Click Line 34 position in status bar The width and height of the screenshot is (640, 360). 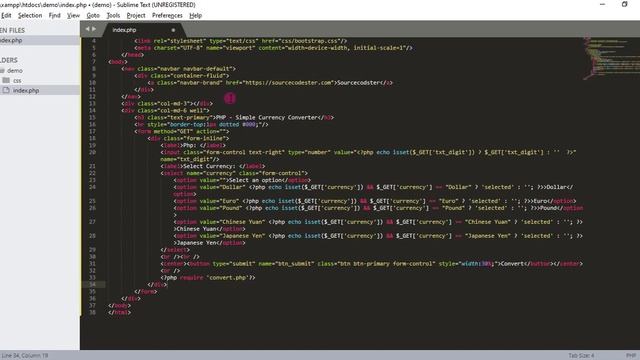click(24, 356)
